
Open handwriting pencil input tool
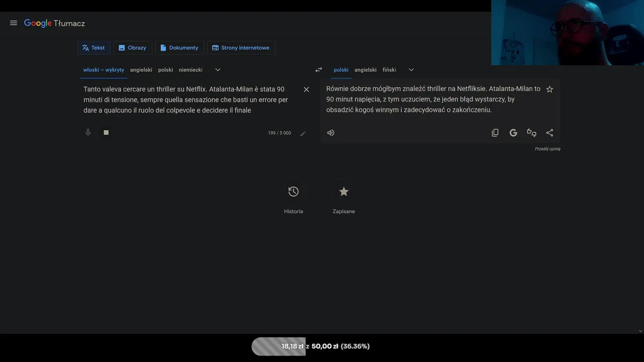pos(303,133)
